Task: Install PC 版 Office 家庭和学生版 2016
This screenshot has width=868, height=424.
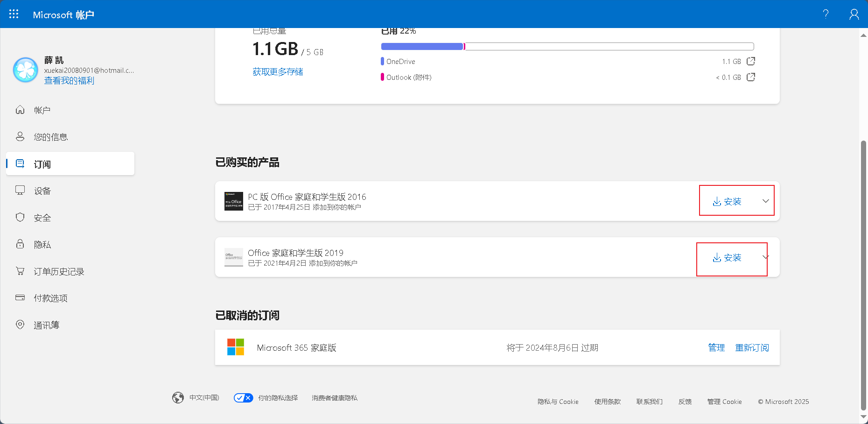Action: [727, 201]
